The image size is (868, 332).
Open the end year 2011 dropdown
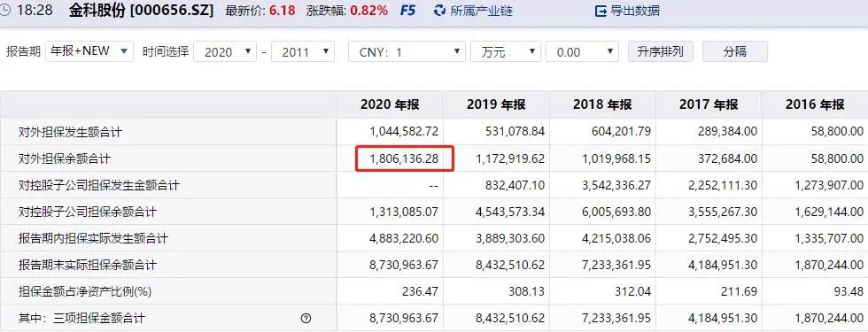point(302,52)
